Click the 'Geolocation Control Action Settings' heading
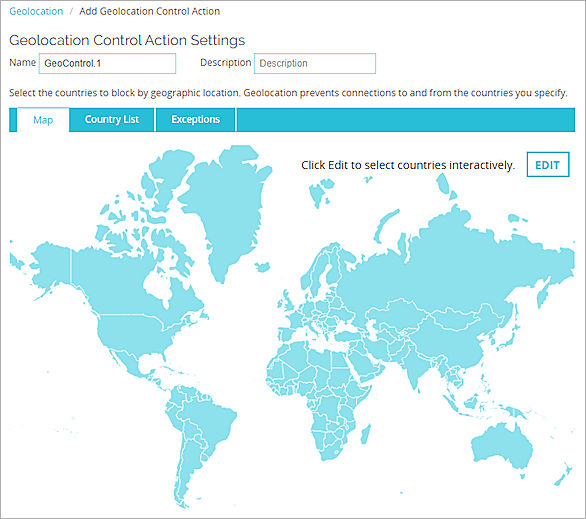Image resolution: width=586 pixels, height=519 pixels. 127,40
